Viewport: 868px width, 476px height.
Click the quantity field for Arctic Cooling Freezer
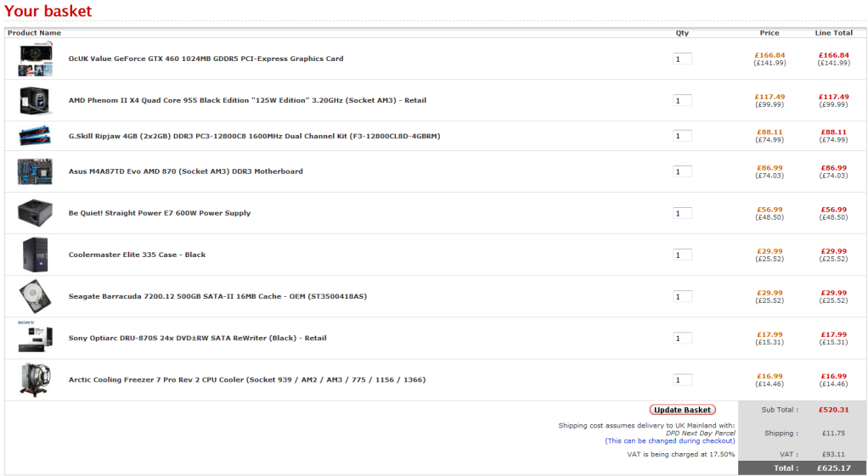pyautogui.click(x=682, y=380)
